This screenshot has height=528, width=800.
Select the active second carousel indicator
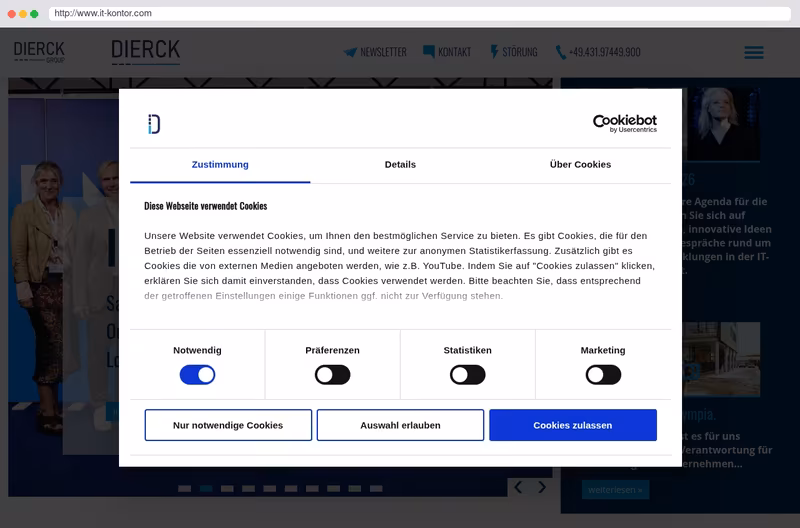[x=206, y=489]
